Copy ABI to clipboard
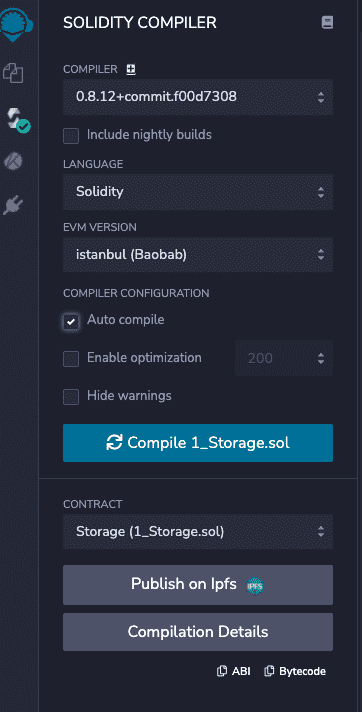The image size is (362, 712). coord(233,671)
